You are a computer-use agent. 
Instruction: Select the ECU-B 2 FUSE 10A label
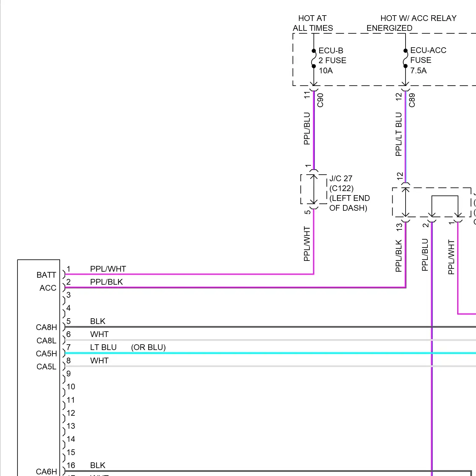click(332, 60)
